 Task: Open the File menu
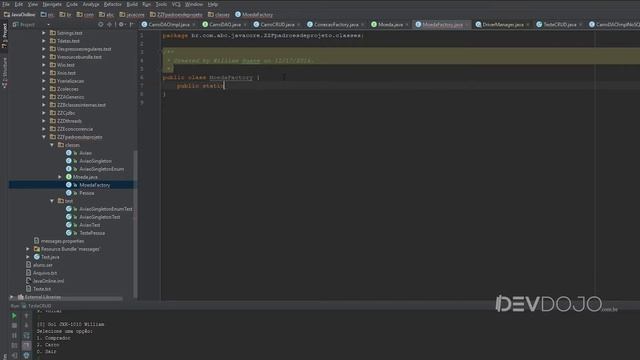tap(6, 4)
